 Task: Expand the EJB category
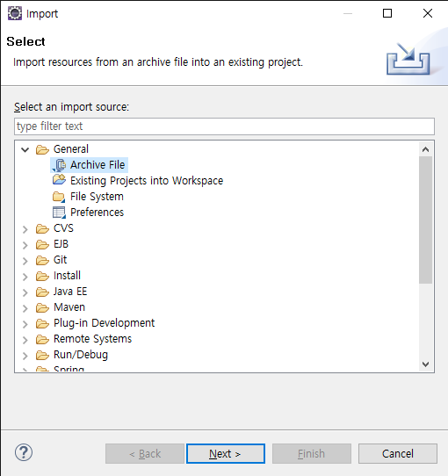click(25, 245)
